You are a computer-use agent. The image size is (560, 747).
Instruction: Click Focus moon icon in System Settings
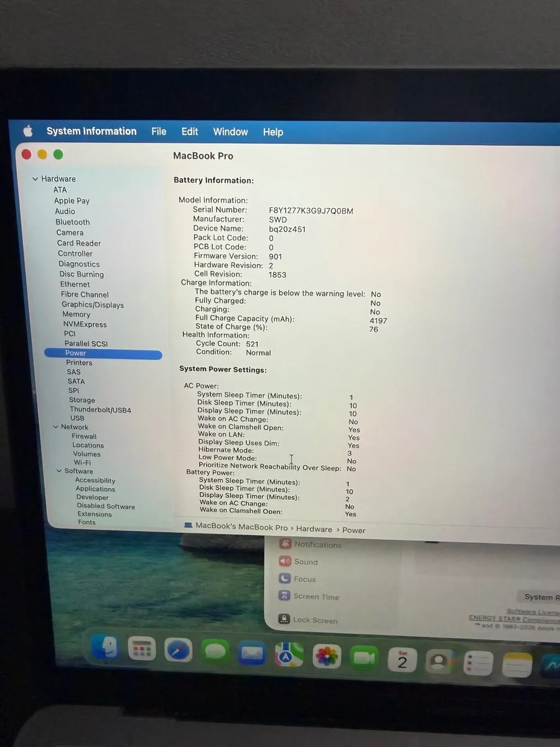tap(285, 578)
